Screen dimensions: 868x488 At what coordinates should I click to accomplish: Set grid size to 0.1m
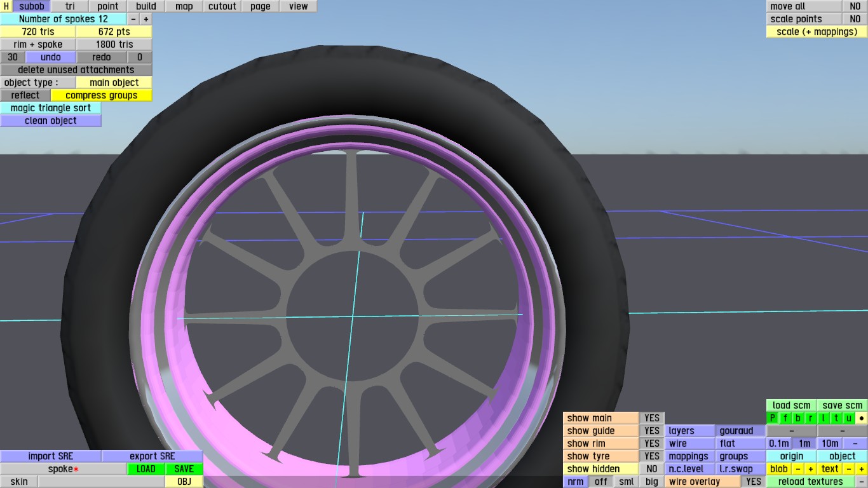point(779,444)
